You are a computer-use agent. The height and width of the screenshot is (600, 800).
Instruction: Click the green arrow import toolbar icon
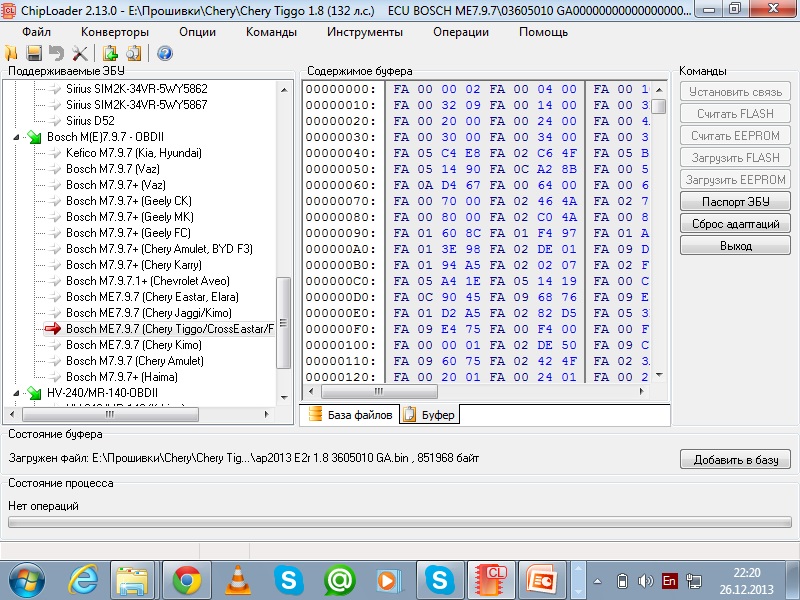click(x=110, y=53)
